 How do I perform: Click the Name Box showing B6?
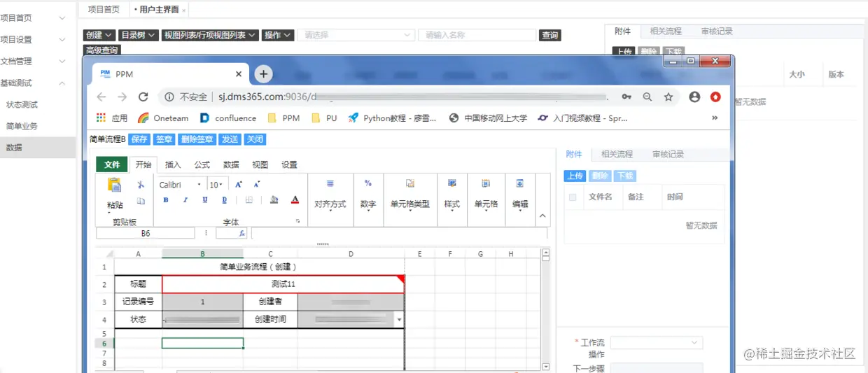point(146,233)
